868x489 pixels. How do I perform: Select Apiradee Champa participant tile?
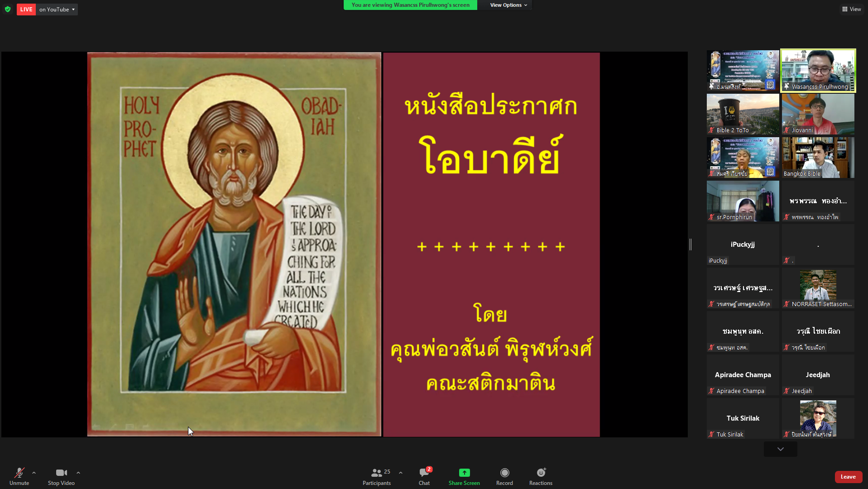click(x=743, y=374)
